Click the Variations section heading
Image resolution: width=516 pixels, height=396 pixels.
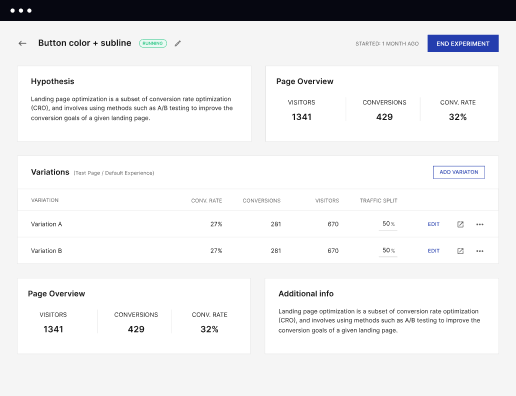point(50,172)
